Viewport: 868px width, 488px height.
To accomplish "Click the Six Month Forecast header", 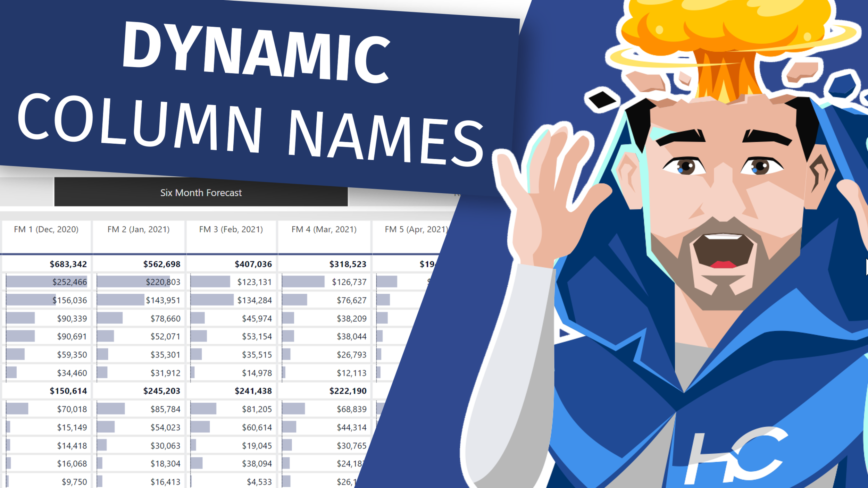I will [x=201, y=193].
